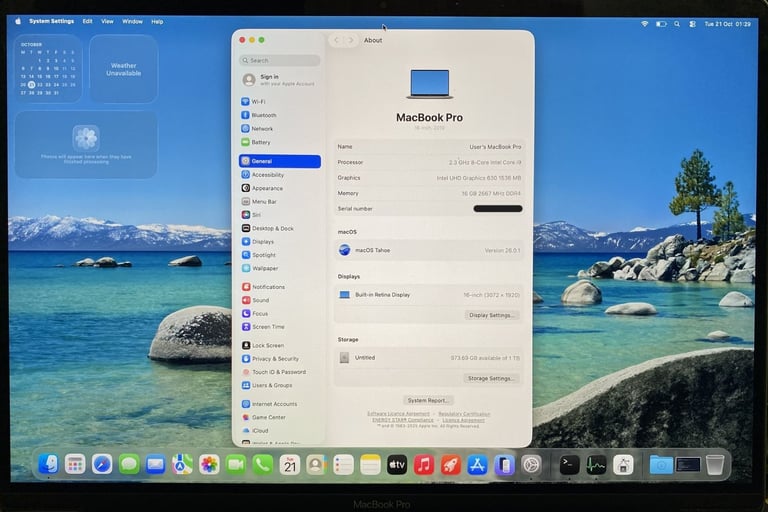Open Photos app from the Dock
The width and height of the screenshot is (768, 512).
click(x=209, y=464)
